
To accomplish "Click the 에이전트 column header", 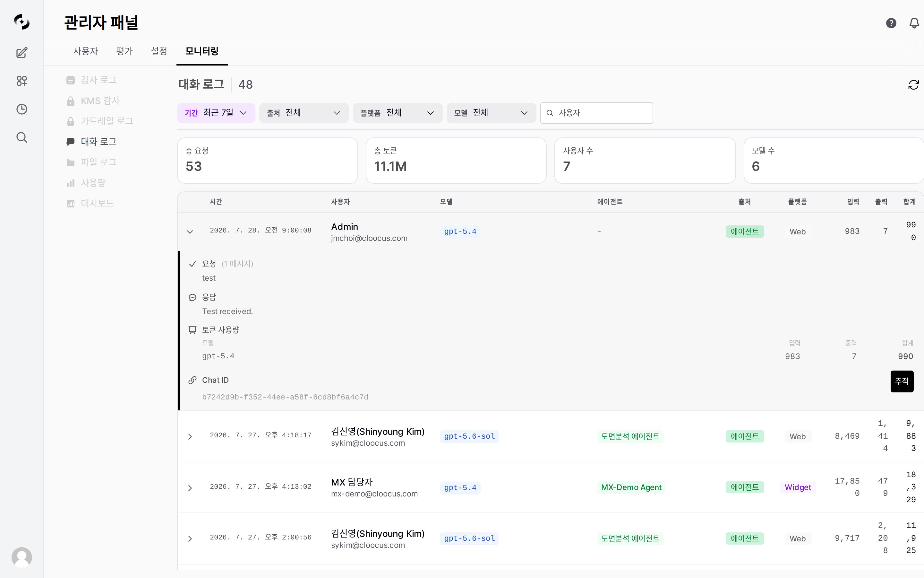I will pos(610,201).
